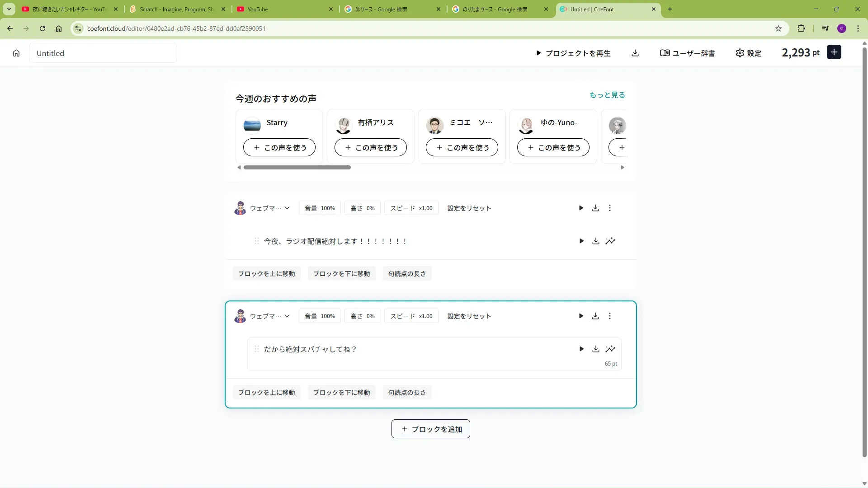
Task: Open accent graph icon for second line
Action: (610, 349)
